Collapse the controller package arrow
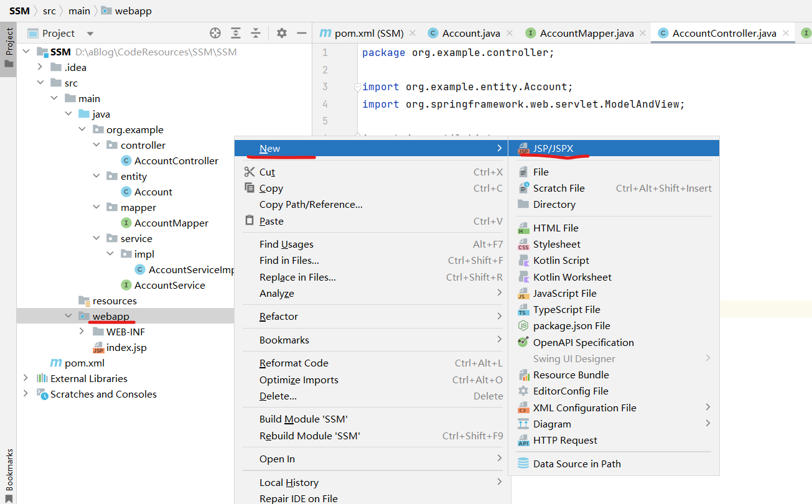Image resolution: width=812 pixels, height=504 pixels. point(96,145)
